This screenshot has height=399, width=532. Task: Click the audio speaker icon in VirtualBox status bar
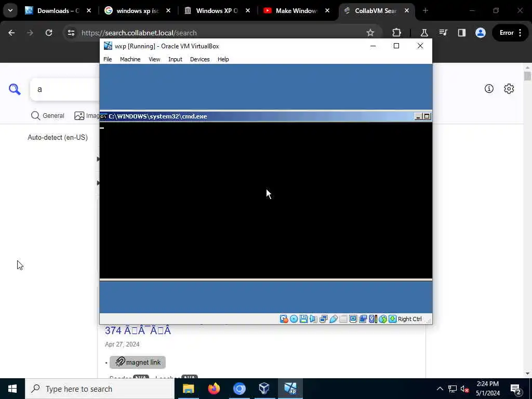click(313, 319)
